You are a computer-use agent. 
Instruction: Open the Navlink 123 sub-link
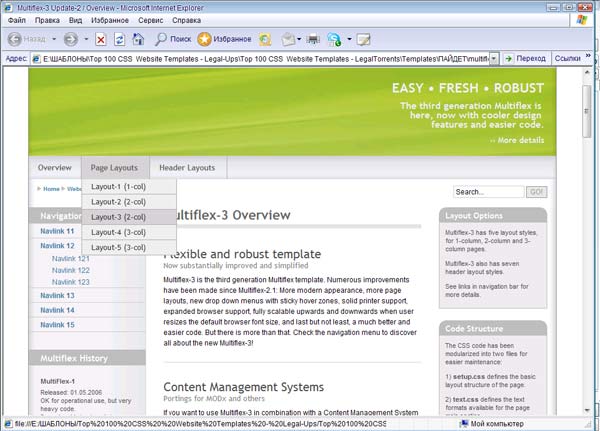pyautogui.click(x=71, y=282)
